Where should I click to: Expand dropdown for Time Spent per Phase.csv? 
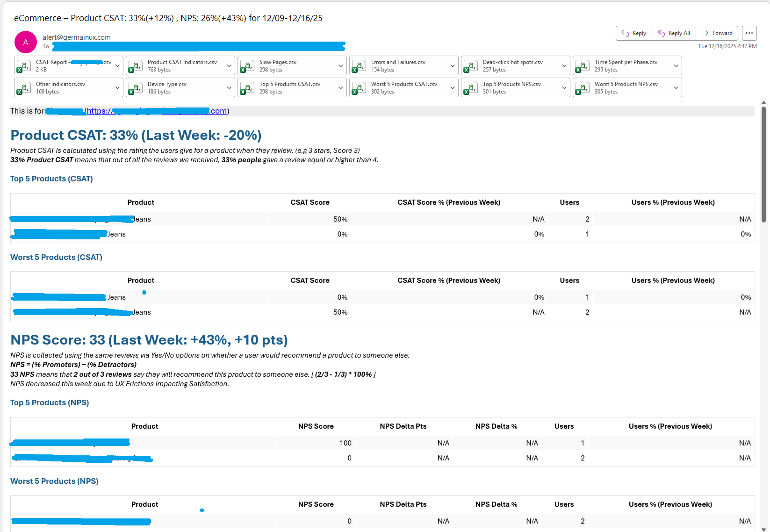676,66
